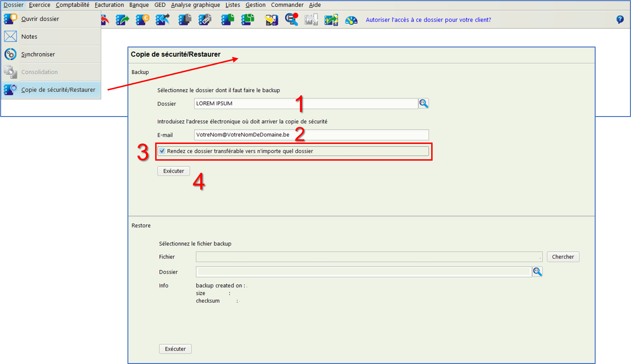Viewport: 631px width, 364px height.
Task: Open the Exercice menu
Action: pyautogui.click(x=39, y=5)
